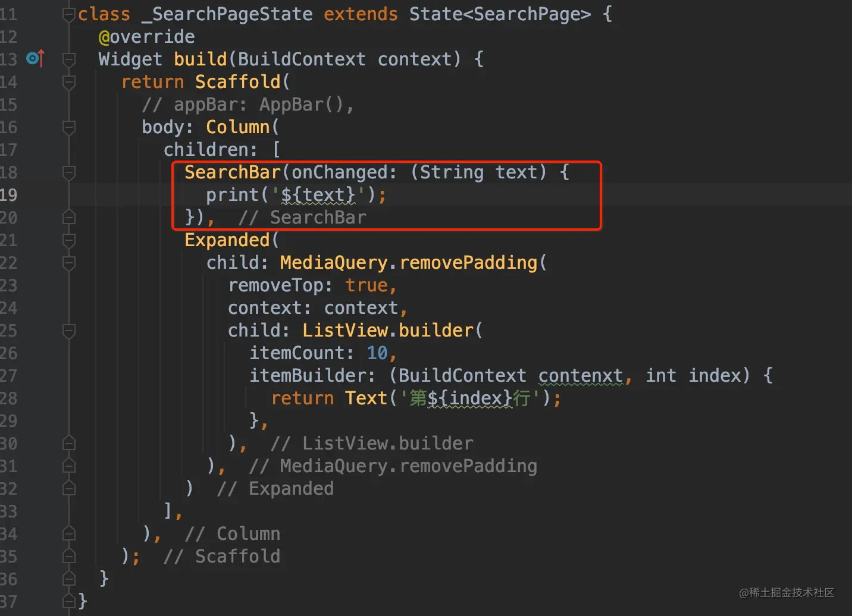Click the // Scaffold closing comment
The width and height of the screenshot is (852, 616).
(x=221, y=557)
